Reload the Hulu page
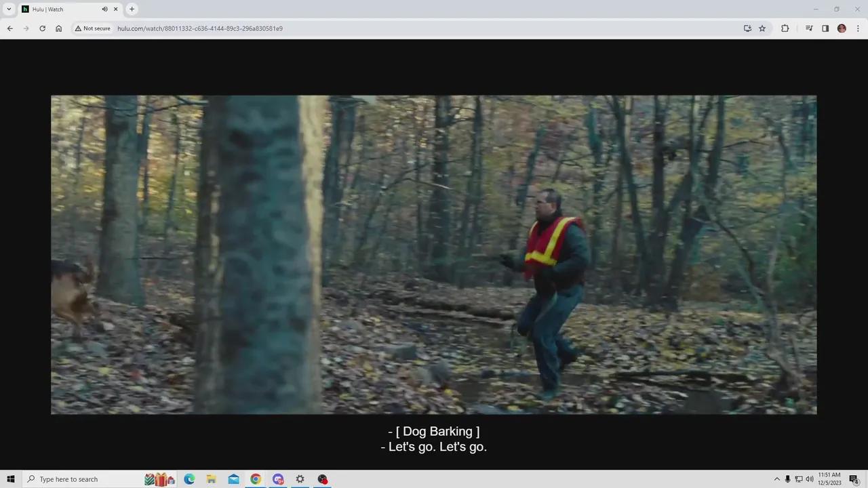The width and height of the screenshot is (868, 488). [x=42, y=28]
